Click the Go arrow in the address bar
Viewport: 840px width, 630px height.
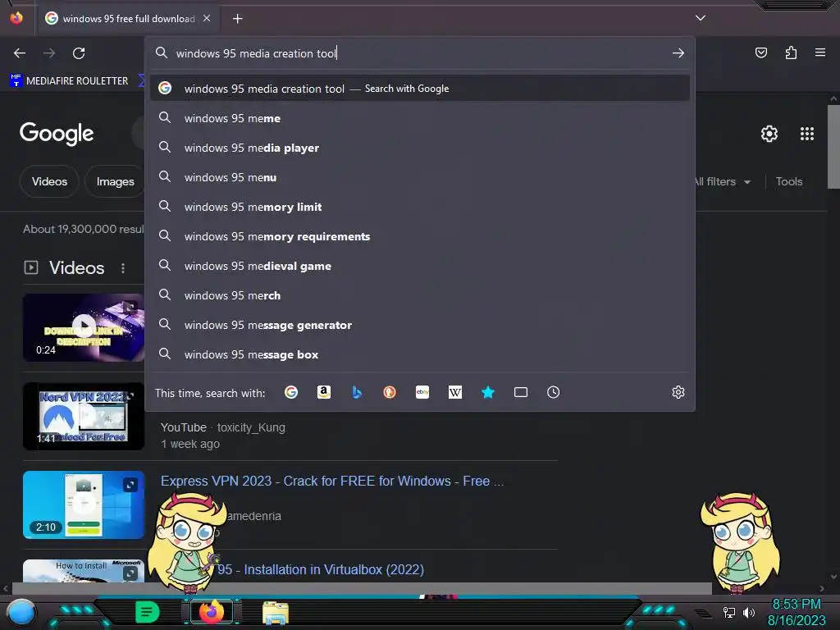click(678, 53)
